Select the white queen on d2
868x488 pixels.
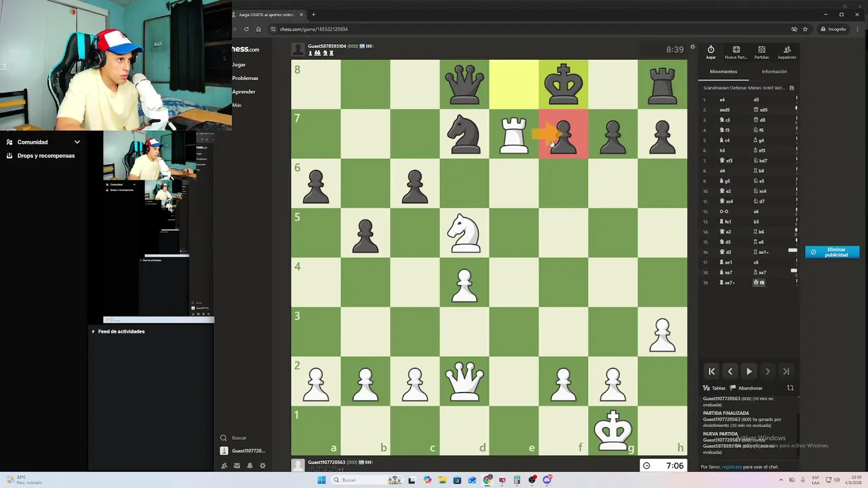pos(465,381)
